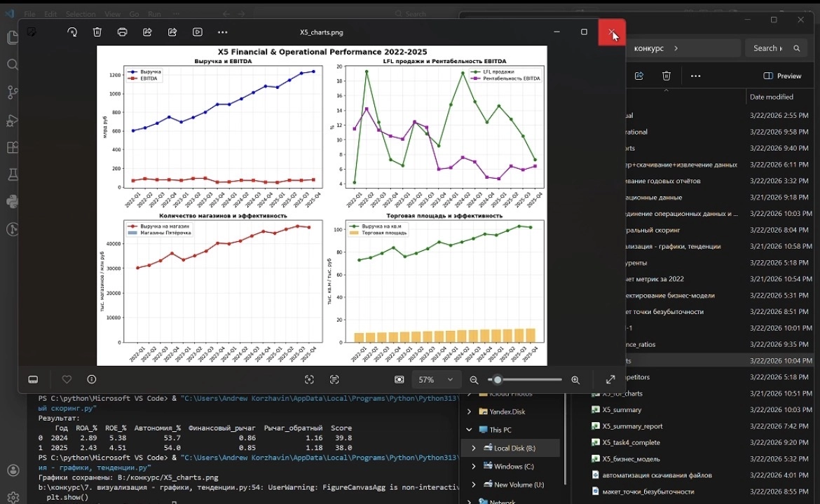Screen dimensions: 820x504
Task: Click the X5_charts.png chart image
Action: click(322, 205)
